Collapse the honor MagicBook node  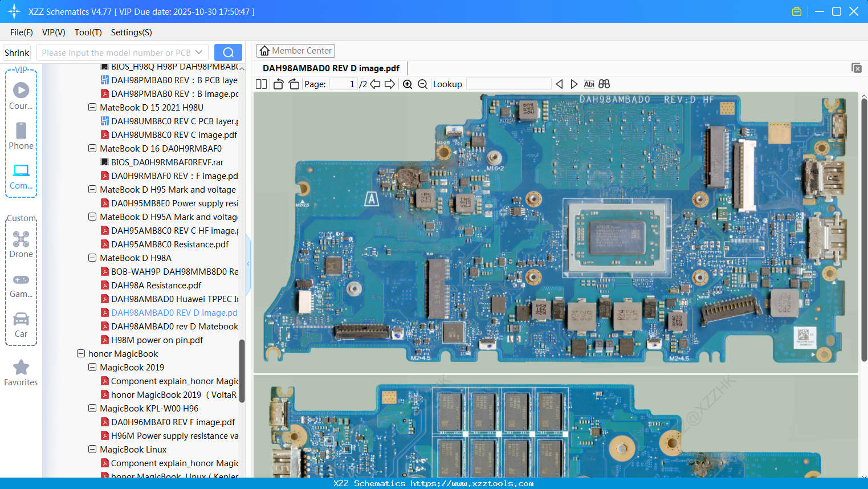tap(81, 353)
